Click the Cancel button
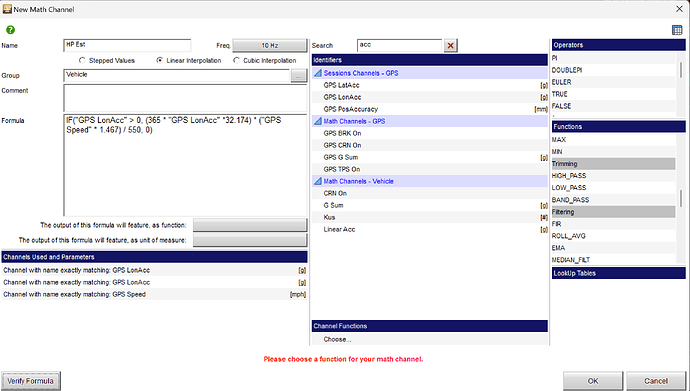 tap(656, 381)
